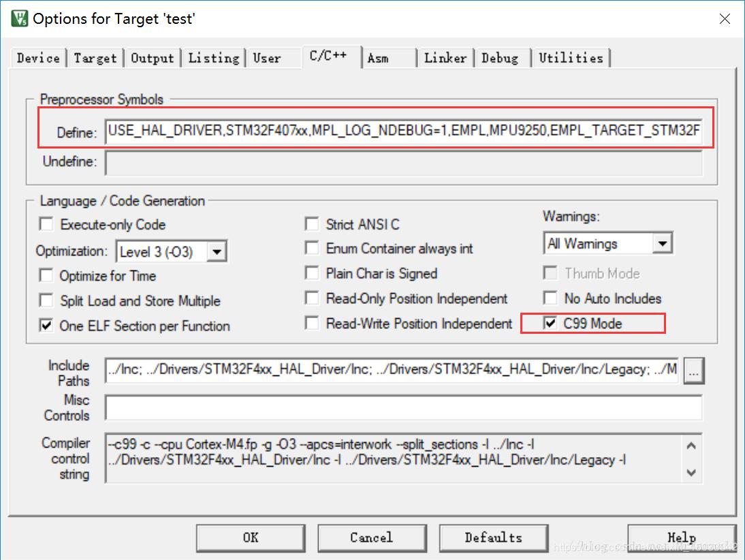Uncheck One ELF Section per Function
The width and height of the screenshot is (745, 560).
46,326
